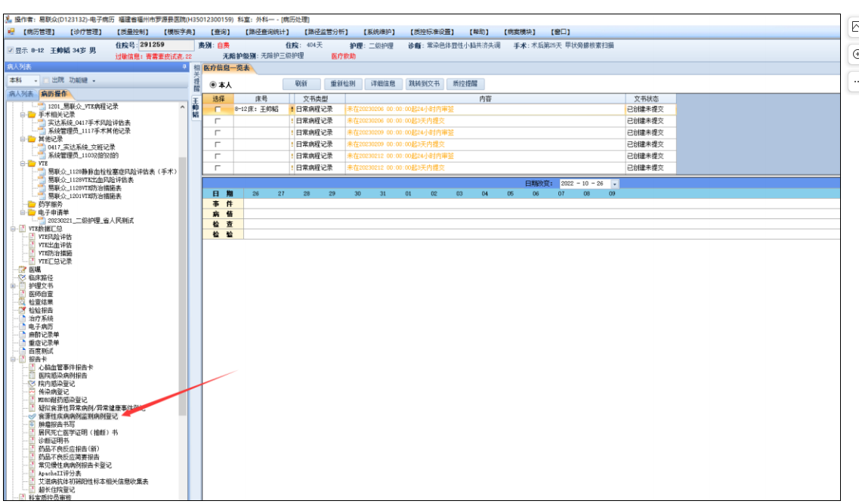Collapse the 手术相关记录 tree node
This screenshot has height=504, width=859.
(x=23, y=115)
